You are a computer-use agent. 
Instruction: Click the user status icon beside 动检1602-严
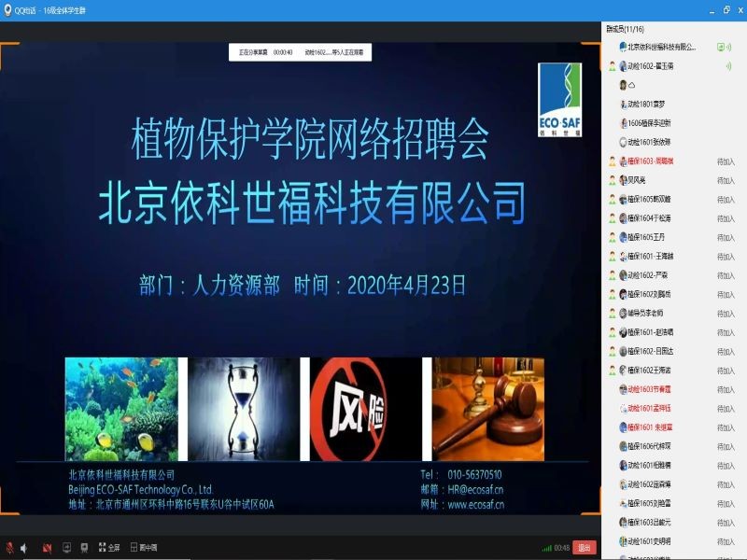click(613, 275)
